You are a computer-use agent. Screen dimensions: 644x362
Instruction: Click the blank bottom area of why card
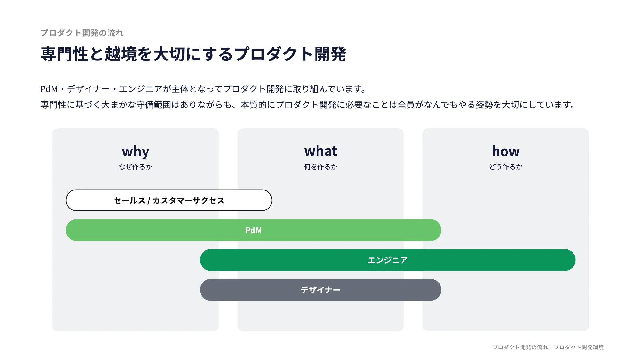[x=136, y=315]
